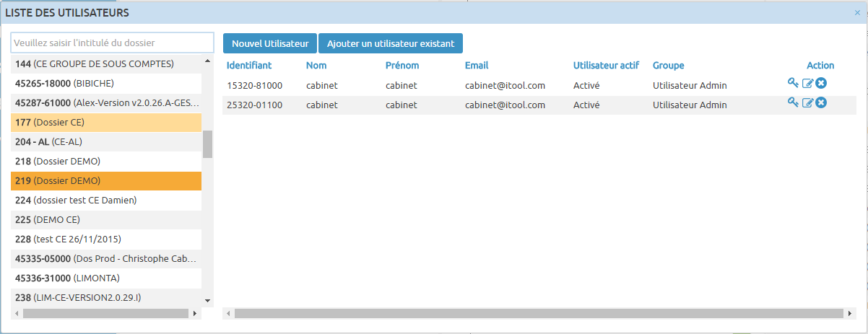Click user table horizontal scrollbar right arrow
Image resolution: width=868 pixels, height=334 pixels.
point(850,314)
